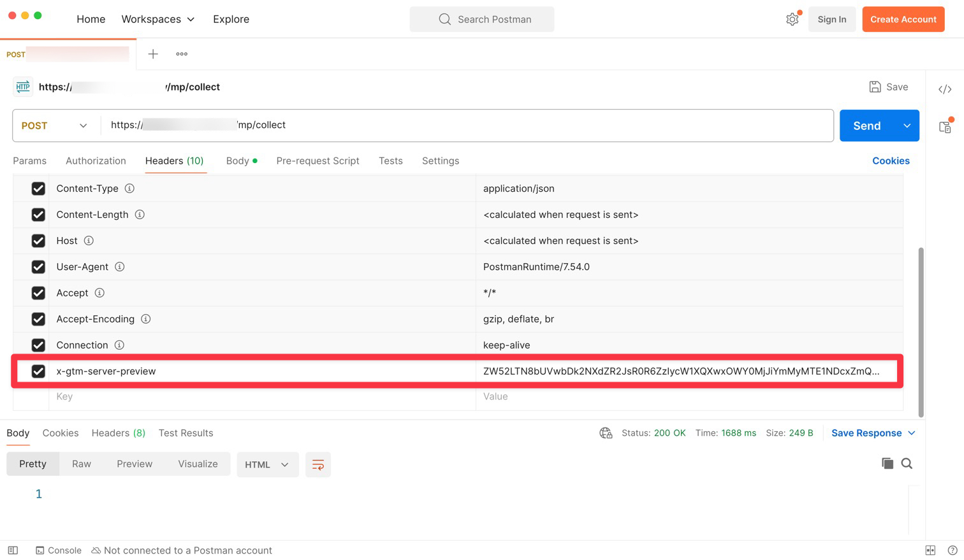
Task: Show info icon next to User-Agent
Action: point(119,267)
